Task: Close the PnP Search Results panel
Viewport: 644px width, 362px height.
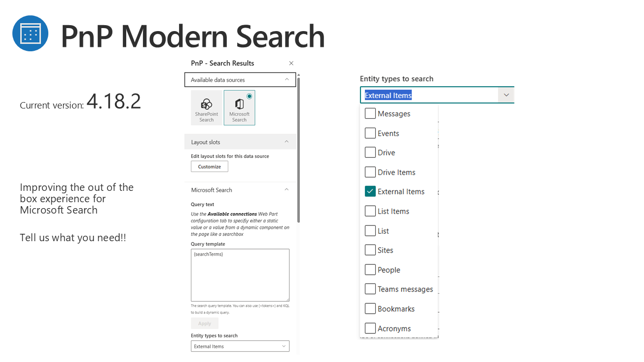Action: (x=291, y=63)
